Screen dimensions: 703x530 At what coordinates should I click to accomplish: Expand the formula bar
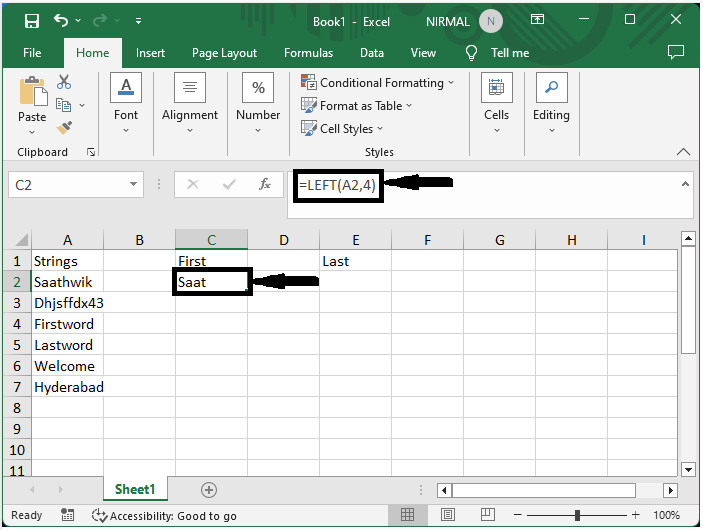(685, 184)
